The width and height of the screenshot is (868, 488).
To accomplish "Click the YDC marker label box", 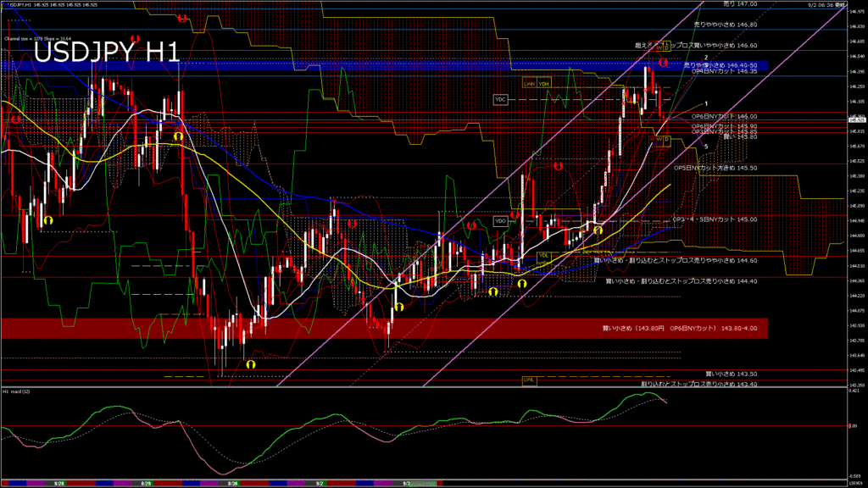I will coord(500,100).
